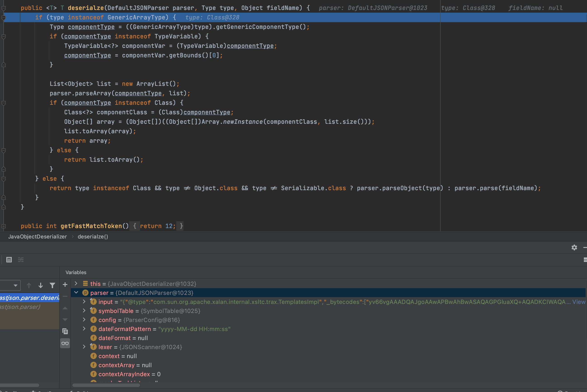The height and width of the screenshot is (392, 587).
Task: Expand the folded getFastMatchToken method
Action: coord(3,226)
